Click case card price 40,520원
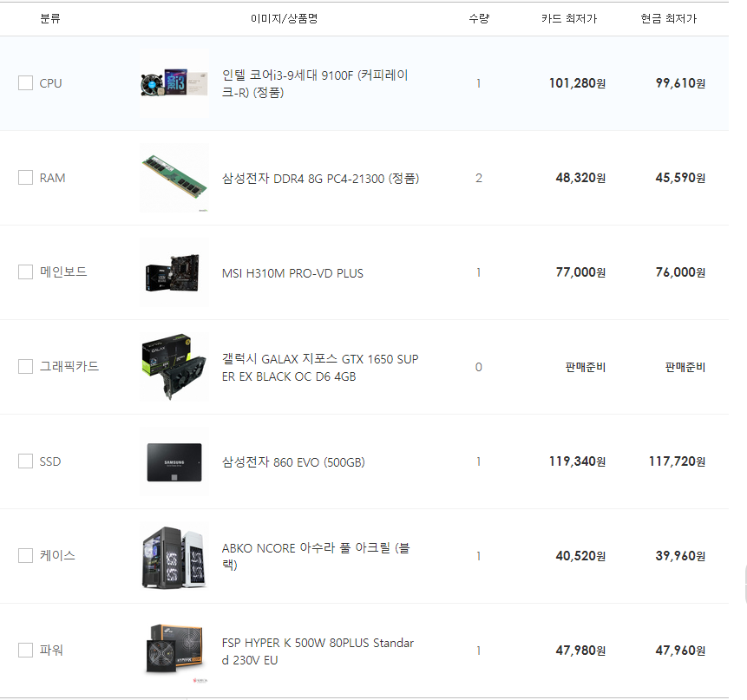 pyautogui.click(x=580, y=556)
